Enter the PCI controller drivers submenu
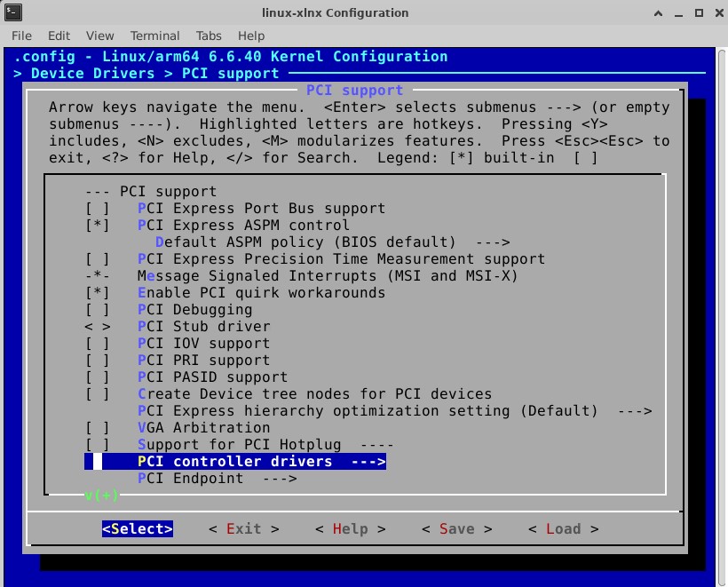 point(261,462)
